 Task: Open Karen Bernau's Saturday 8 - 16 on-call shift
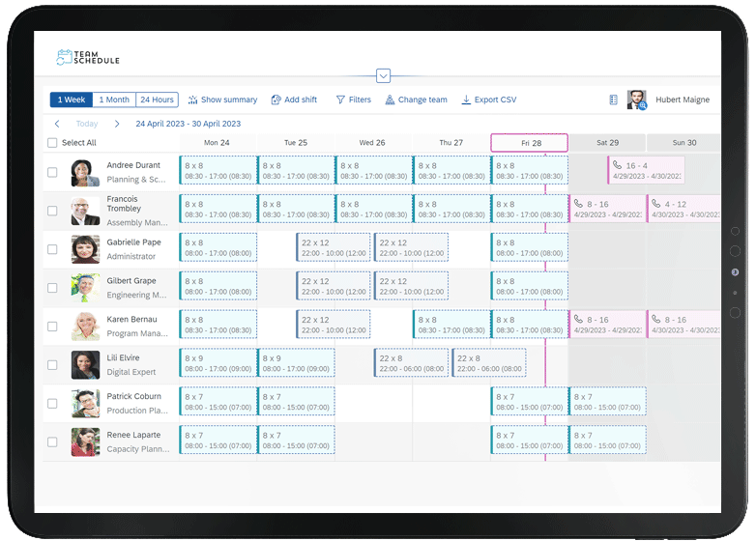pos(607,325)
